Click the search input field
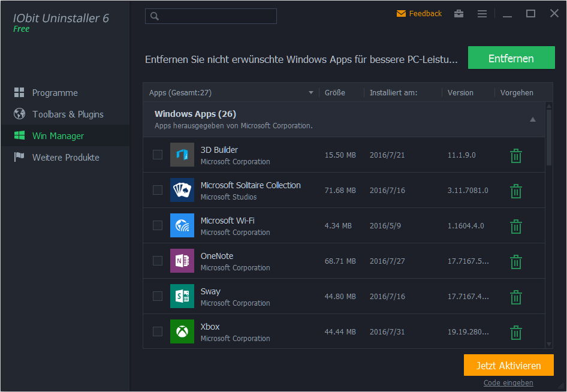 tap(211, 16)
